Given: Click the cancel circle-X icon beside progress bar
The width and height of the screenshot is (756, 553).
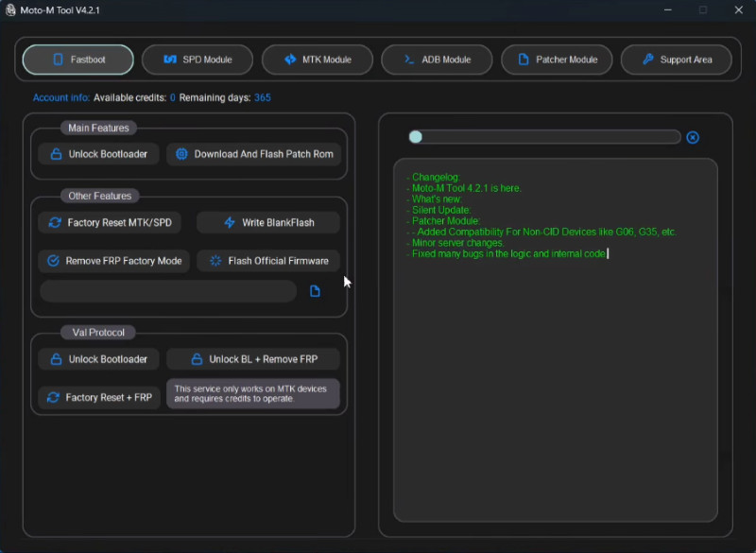Looking at the screenshot, I should [693, 137].
